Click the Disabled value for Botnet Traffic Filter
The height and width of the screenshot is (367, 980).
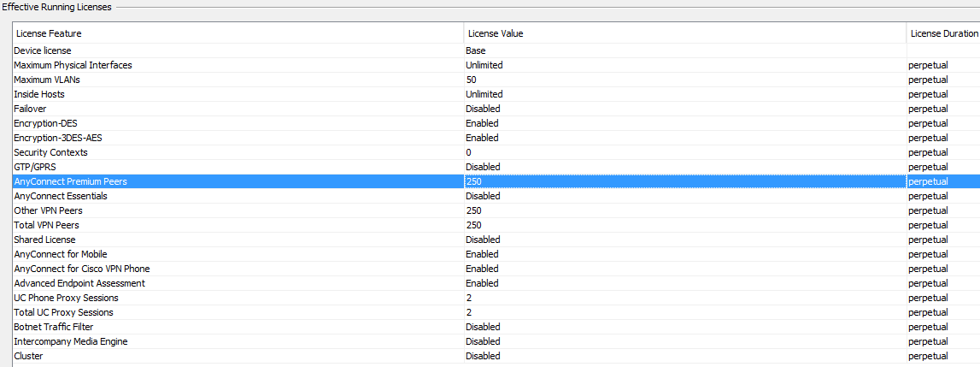[x=483, y=327]
